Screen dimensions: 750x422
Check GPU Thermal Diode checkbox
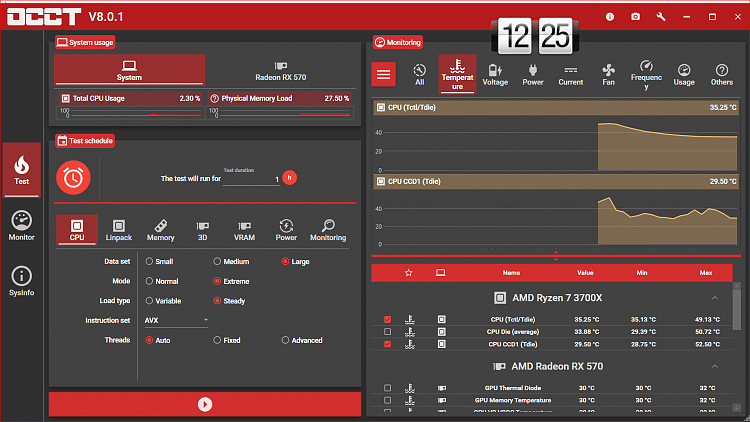point(387,388)
